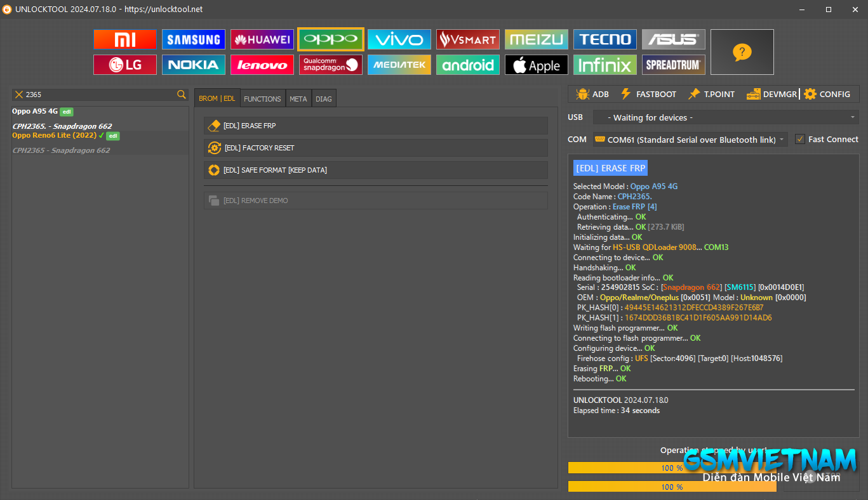
Task: Run [EDL] FACTORY RESET
Action: [x=375, y=148]
